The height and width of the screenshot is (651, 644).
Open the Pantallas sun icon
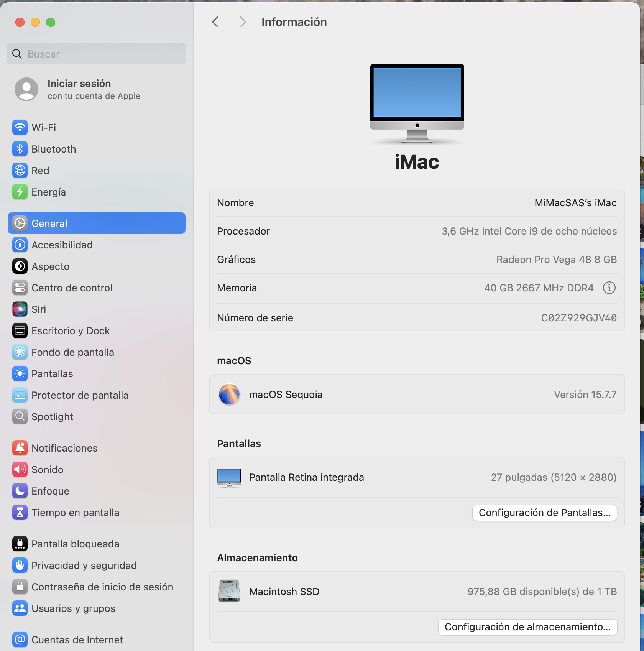click(20, 374)
